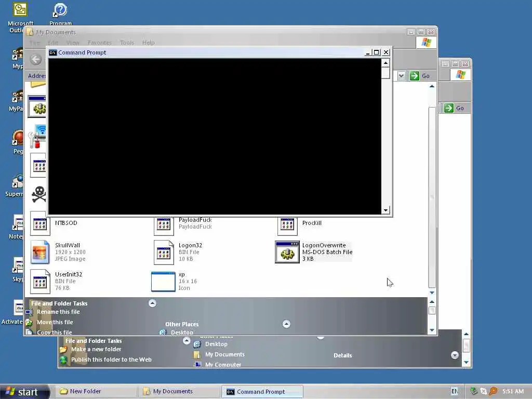Screen dimensions: 532x399
Task: Click the Rename this file link
Action: click(58, 312)
